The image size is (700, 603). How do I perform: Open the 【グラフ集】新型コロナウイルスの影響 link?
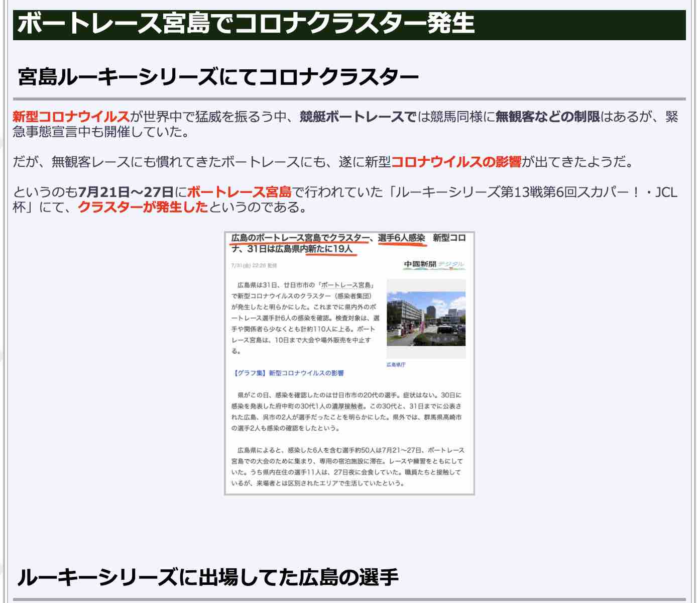(290, 372)
